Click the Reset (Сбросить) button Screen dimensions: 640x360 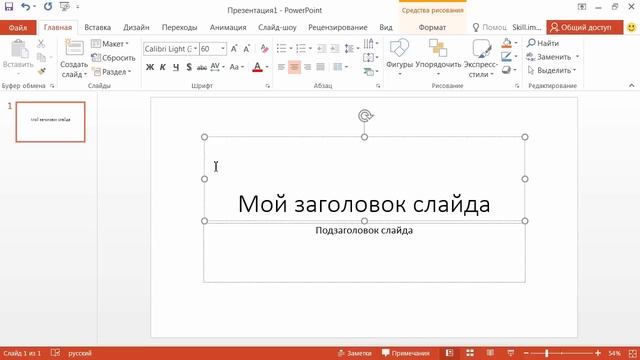[x=113, y=58]
